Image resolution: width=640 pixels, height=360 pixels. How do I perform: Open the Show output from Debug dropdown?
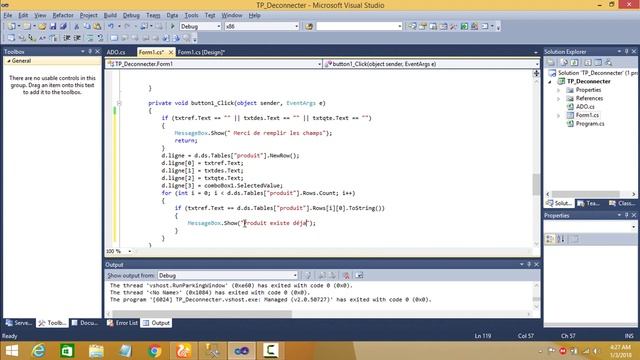pos(294,276)
